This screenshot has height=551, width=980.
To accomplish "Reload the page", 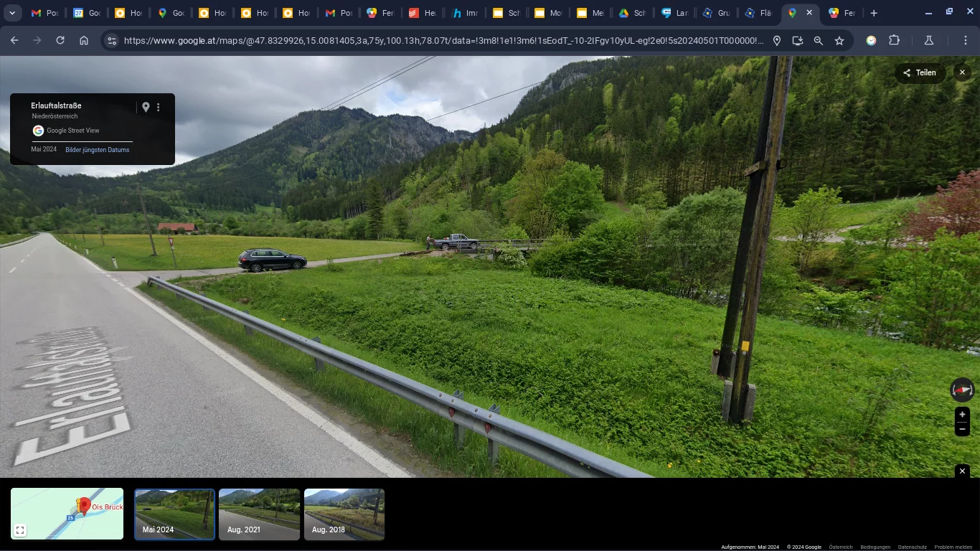I will coord(60,41).
